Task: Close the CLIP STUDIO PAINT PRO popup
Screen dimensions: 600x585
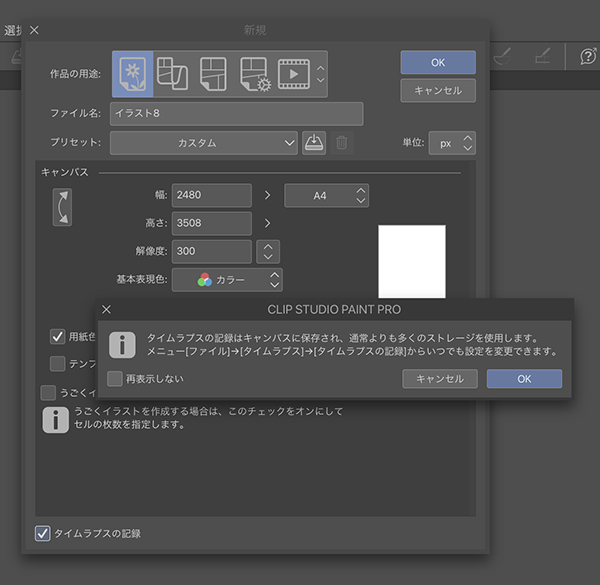Action: pos(106,310)
